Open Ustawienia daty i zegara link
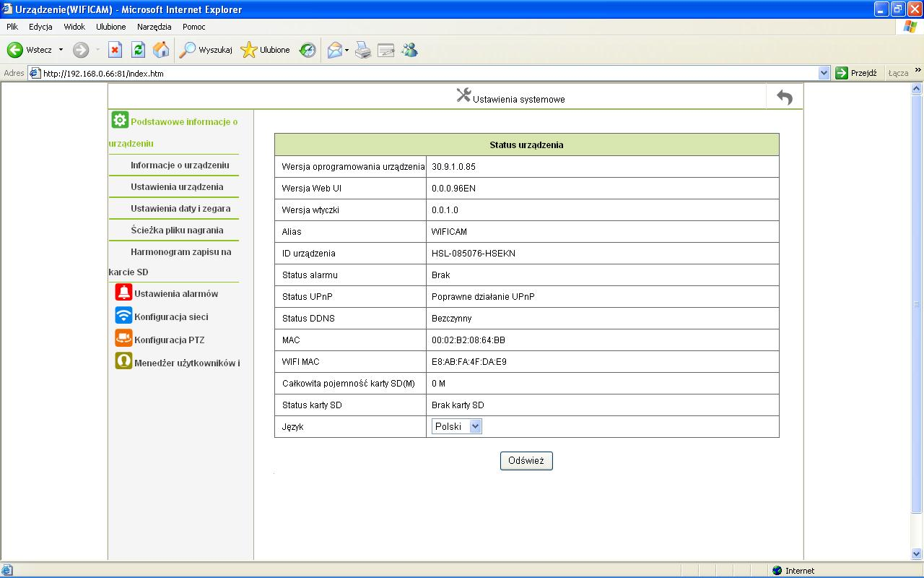Image resolution: width=924 pixels, height=578 pixels. [180, 209]
